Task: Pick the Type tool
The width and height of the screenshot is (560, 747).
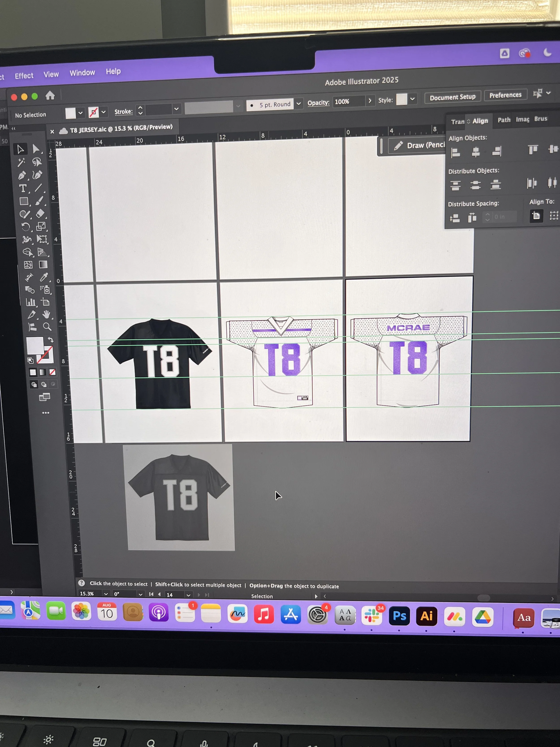Action: point(23,188)
